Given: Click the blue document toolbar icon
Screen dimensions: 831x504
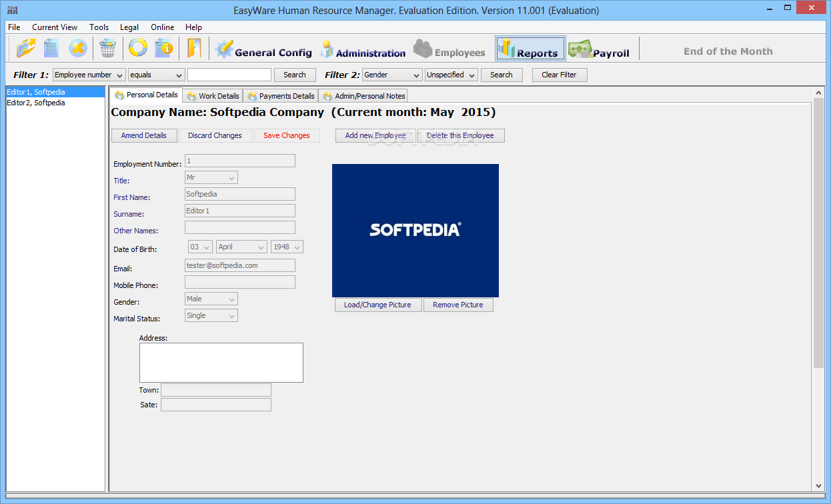Looking at the screenshot, I should [51, 48].
